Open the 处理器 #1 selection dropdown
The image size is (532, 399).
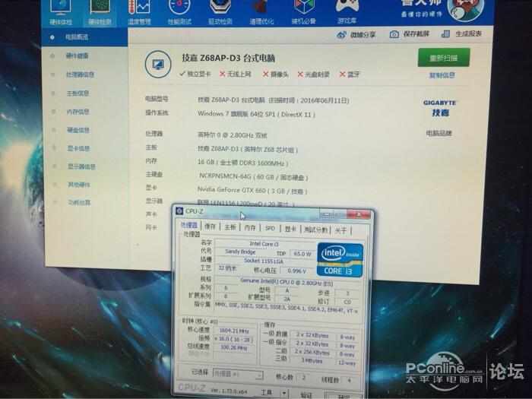point(238,374)
